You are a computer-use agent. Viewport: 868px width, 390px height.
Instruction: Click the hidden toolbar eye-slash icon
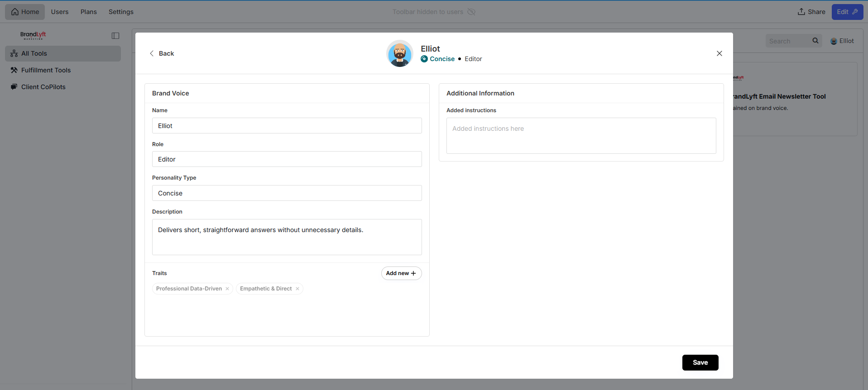[x=471, y=12]
